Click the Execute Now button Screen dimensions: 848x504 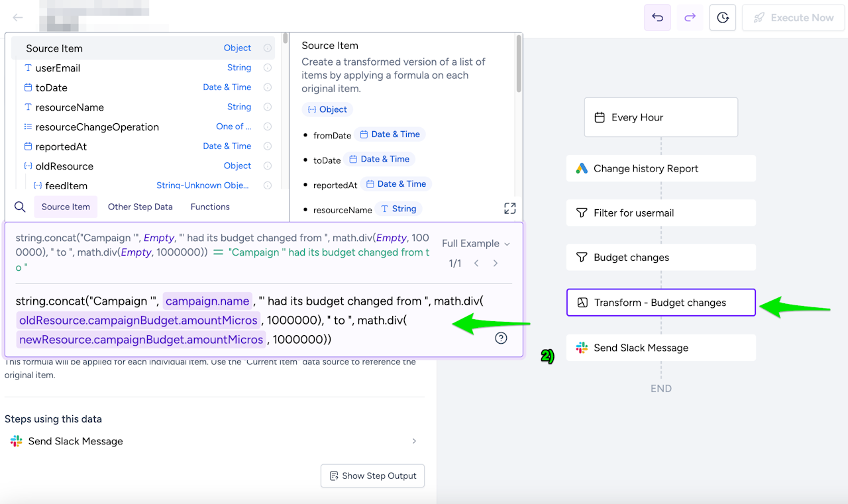(x=792, y=18)
